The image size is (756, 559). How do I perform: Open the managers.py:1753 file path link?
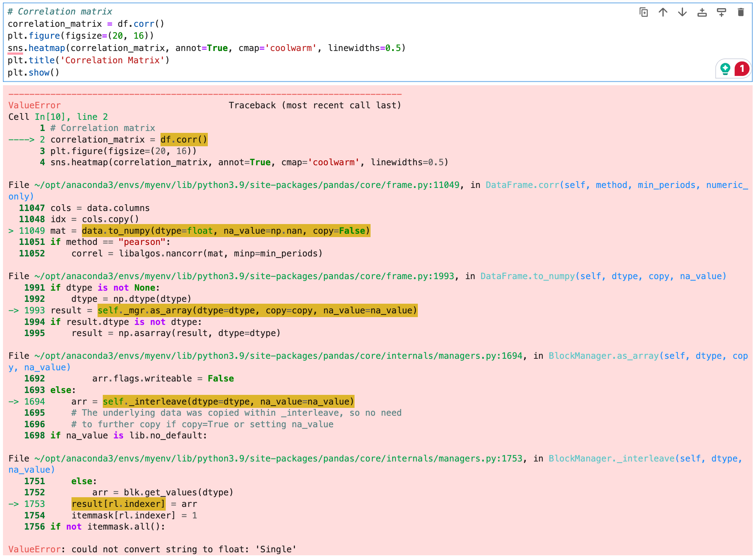coord(278,459)
